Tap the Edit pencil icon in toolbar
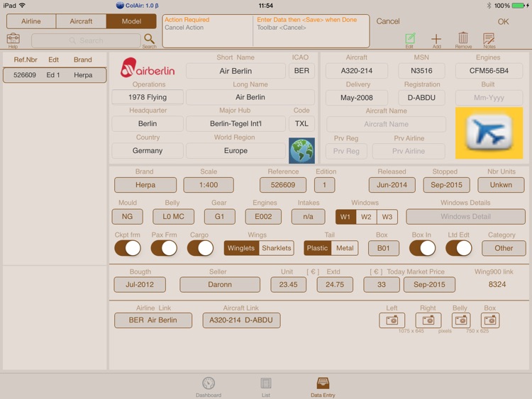Image resolution: width=532 pixels, height=399 pixels. pos(410,39)
